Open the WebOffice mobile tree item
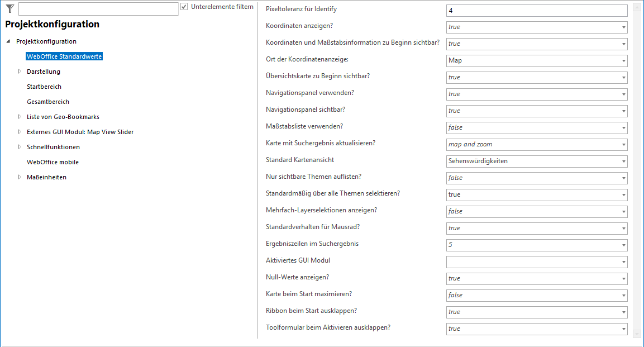 click(x=53, y=162)
